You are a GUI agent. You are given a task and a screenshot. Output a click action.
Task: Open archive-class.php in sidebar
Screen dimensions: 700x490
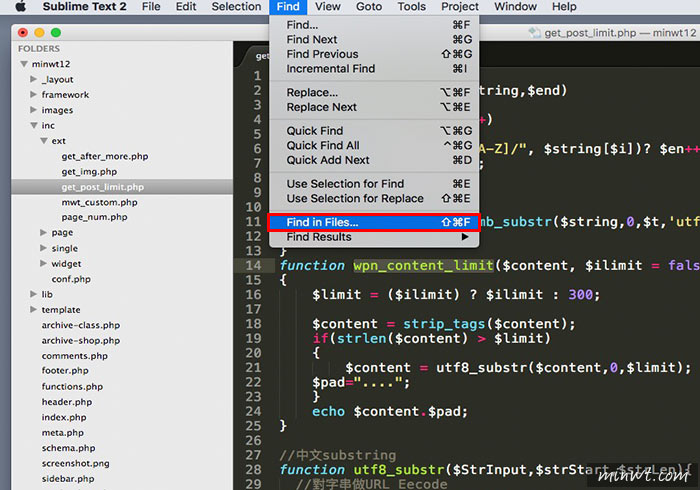(x=81, y=325)
